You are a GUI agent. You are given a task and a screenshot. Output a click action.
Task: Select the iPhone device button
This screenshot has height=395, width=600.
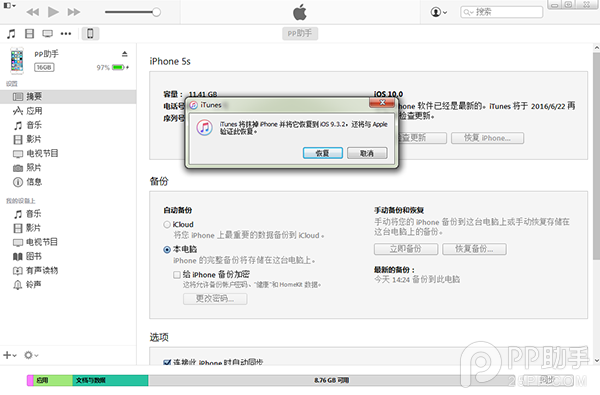(x=90, y=34)
